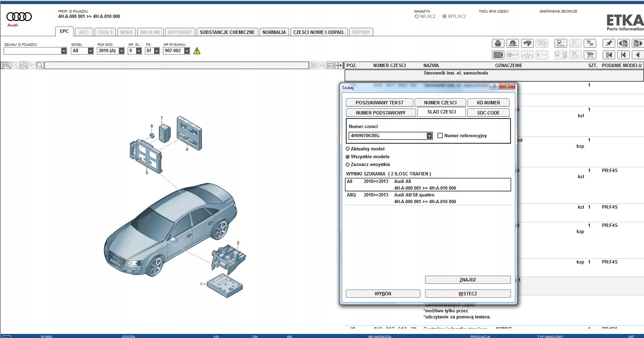The width and height of the screenshot is (644, 338).
Task: Open the NR RYSUNKU 907-002 dropdown
Action: pyautogui.click(x=187, y=51)
